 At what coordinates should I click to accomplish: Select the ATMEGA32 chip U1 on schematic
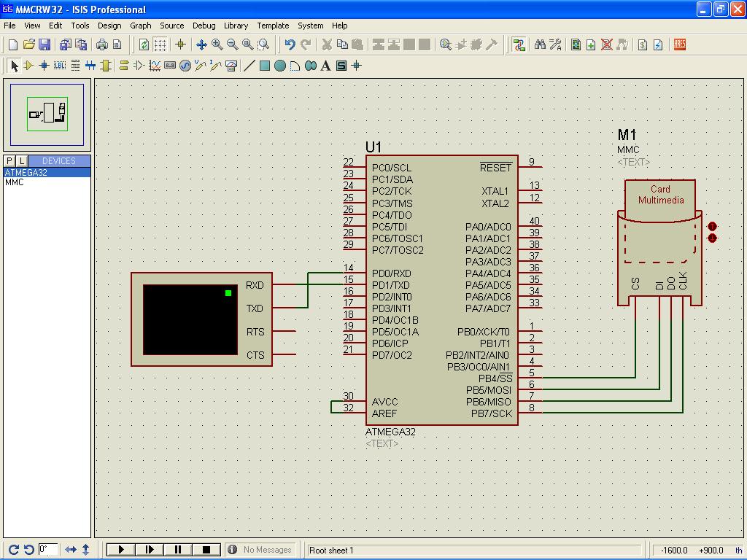(x=441, y=290)
